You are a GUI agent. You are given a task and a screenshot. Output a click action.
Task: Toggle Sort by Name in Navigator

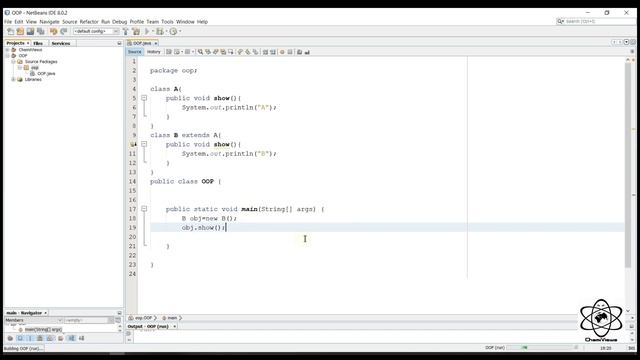pyautogui.click(x=71, y=338)
